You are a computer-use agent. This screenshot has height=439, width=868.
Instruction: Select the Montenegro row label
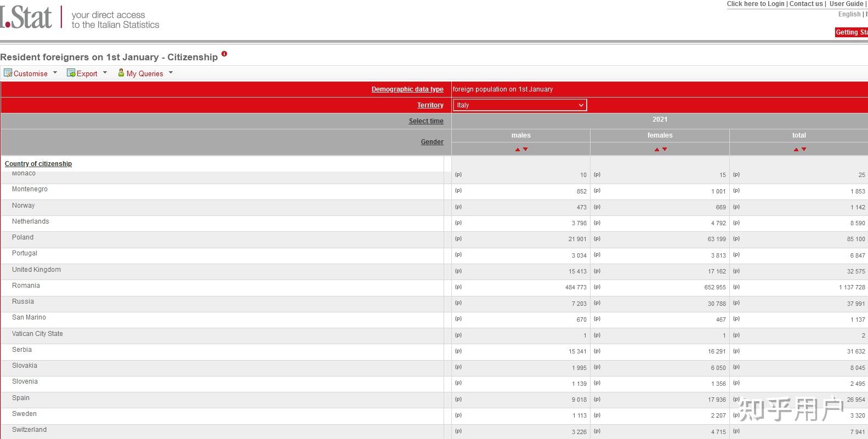[30, 189]
